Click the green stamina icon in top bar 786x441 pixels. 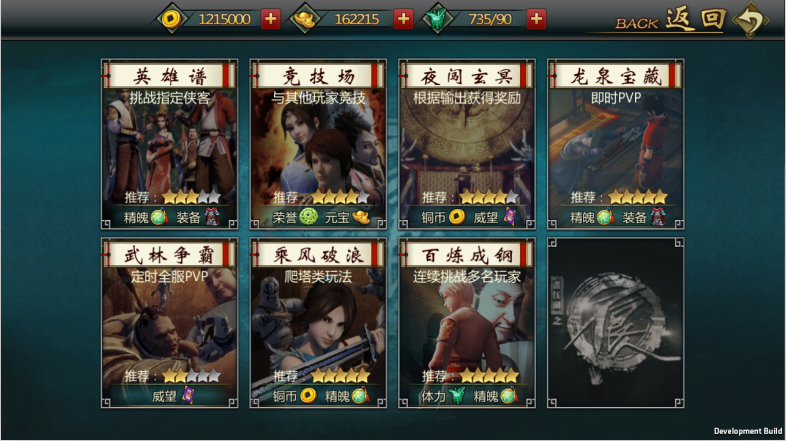pos(438,19)
